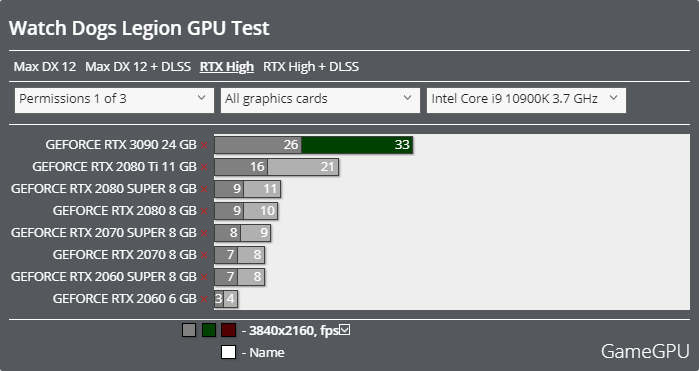
Task: Click the GEFORCE RTX 2070 SUPER 8 GB label
Action: click(104, 233)
